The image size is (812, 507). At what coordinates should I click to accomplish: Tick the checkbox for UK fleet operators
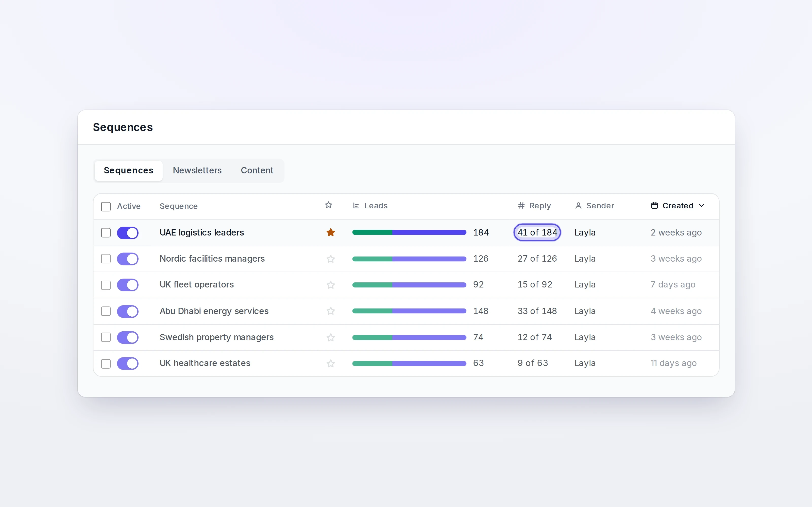point(106,285)
